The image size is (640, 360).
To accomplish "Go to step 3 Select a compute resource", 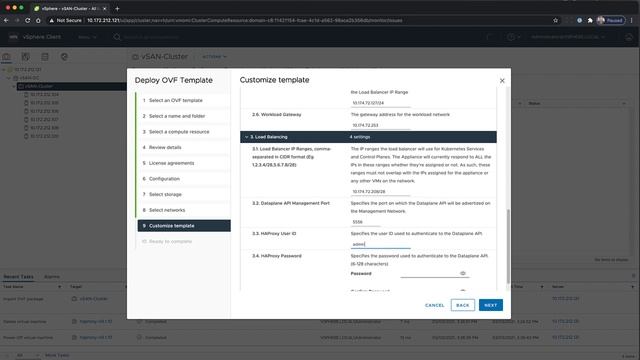I will click(x=184, y=132).
